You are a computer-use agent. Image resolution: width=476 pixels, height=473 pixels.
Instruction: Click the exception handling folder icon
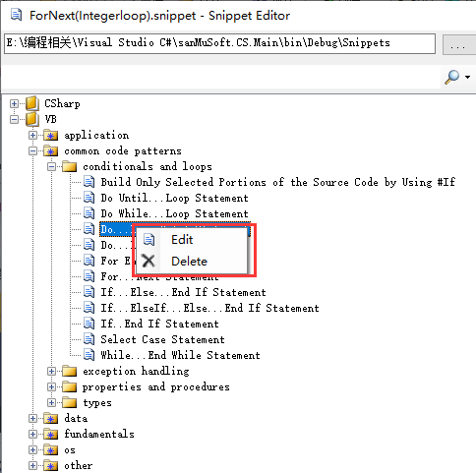(x=69, y=372)
